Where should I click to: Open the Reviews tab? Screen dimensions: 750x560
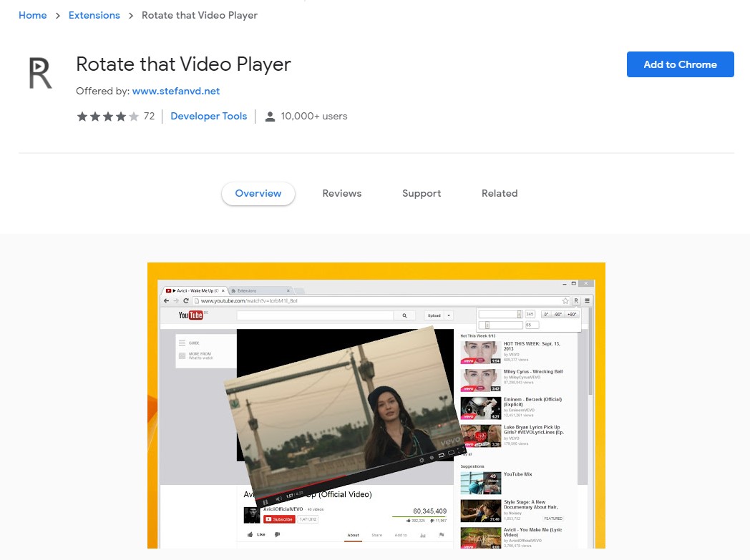342,194
